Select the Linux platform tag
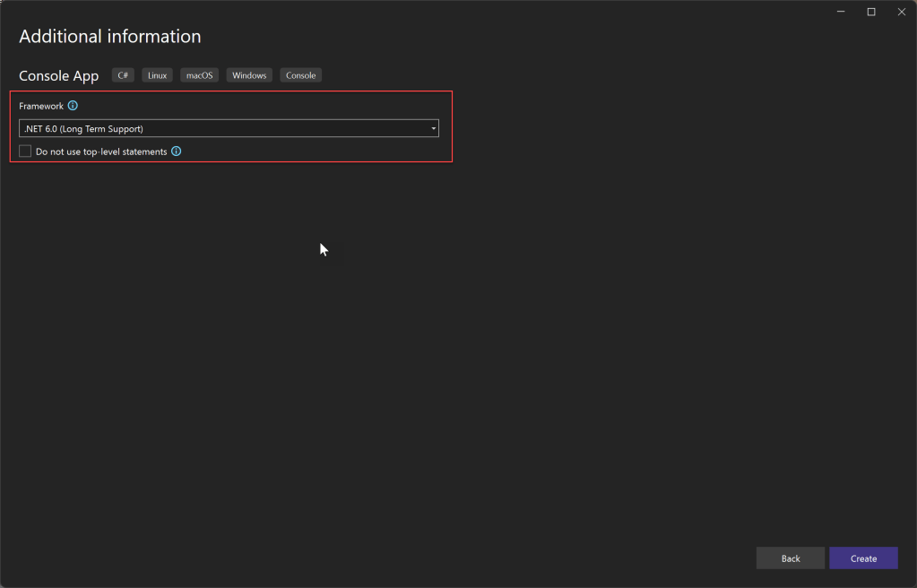The width and height of the screenshot is (917, 588). (x=157, y=75)
